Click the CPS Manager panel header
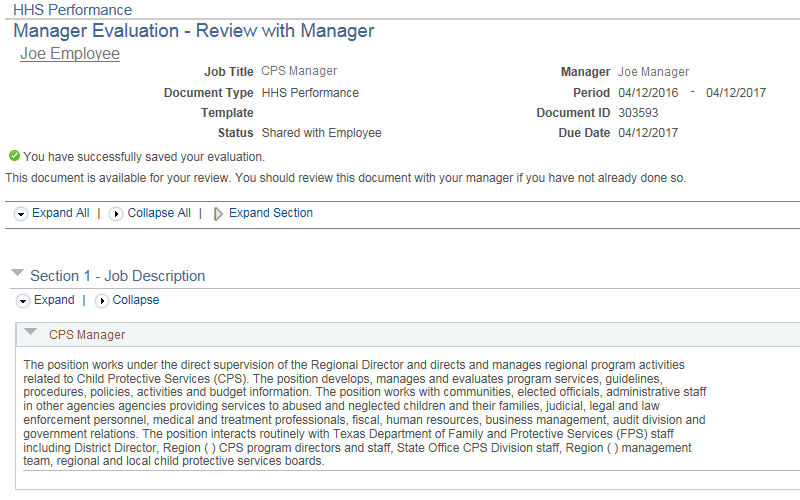800x500 pixels. pos(87,335)
